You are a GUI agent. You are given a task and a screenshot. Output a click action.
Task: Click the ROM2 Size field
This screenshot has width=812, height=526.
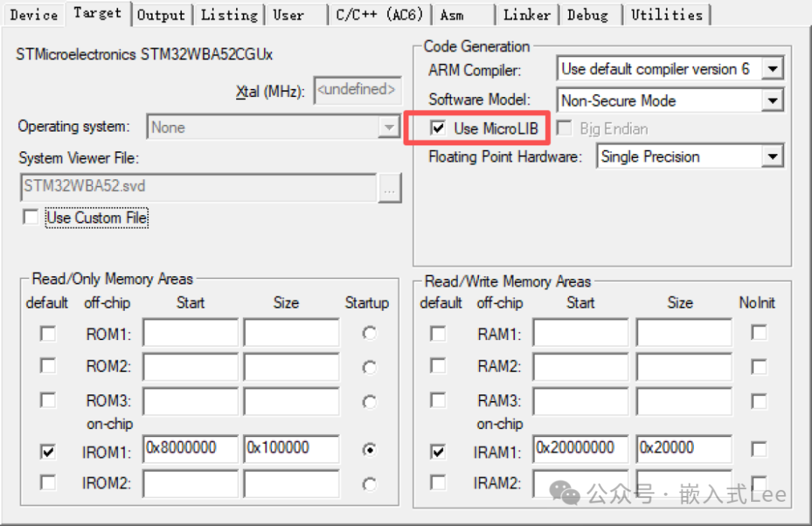click(292, 367)
